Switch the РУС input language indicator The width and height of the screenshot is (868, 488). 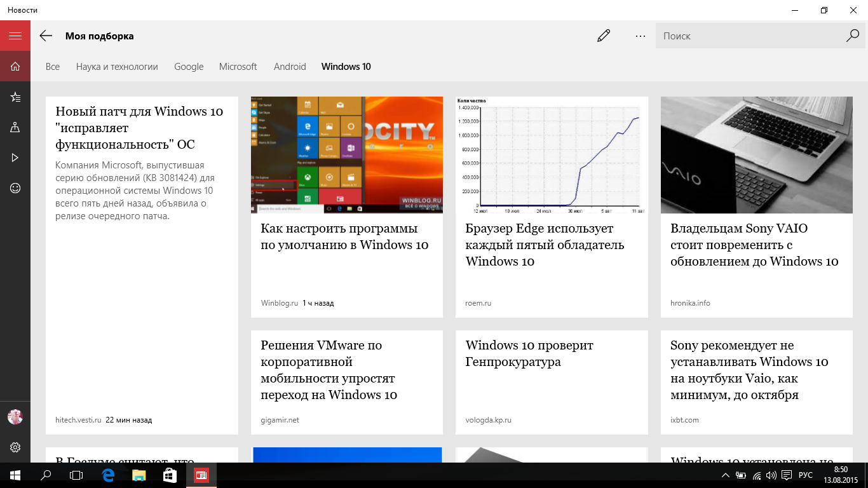click(x=805, y=475)
